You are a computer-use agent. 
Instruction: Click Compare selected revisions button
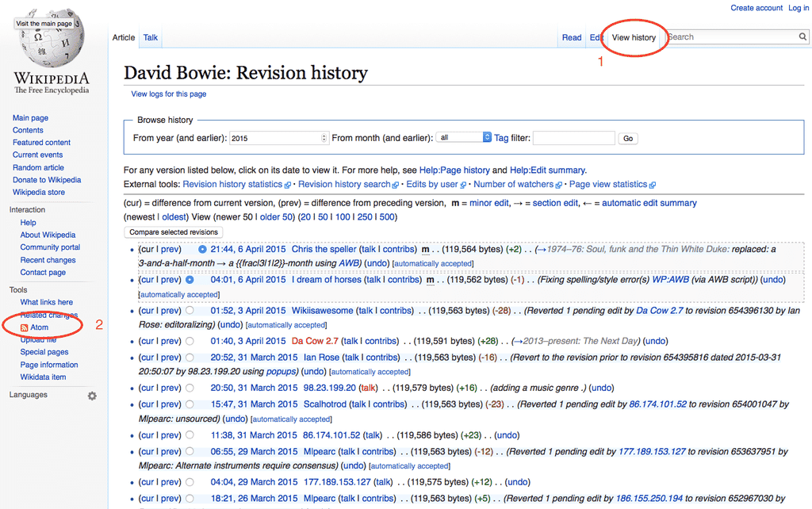tap(174, 232)
